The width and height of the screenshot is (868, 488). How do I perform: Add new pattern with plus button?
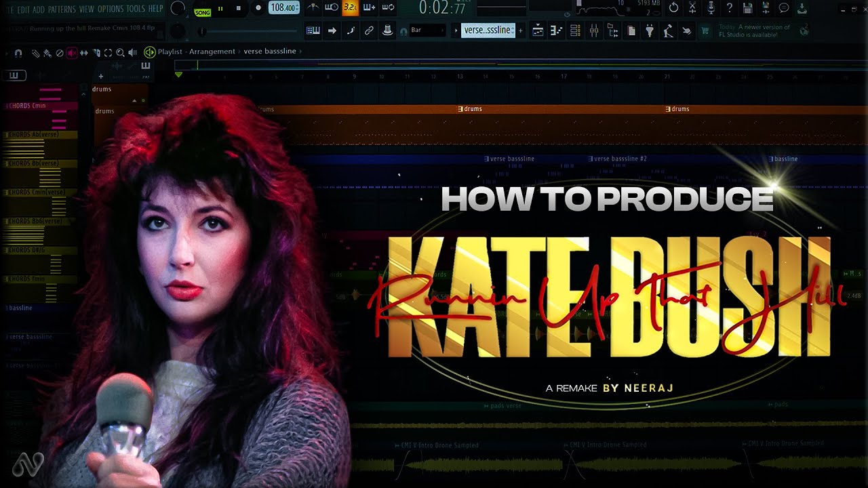(x=520, y=30)
